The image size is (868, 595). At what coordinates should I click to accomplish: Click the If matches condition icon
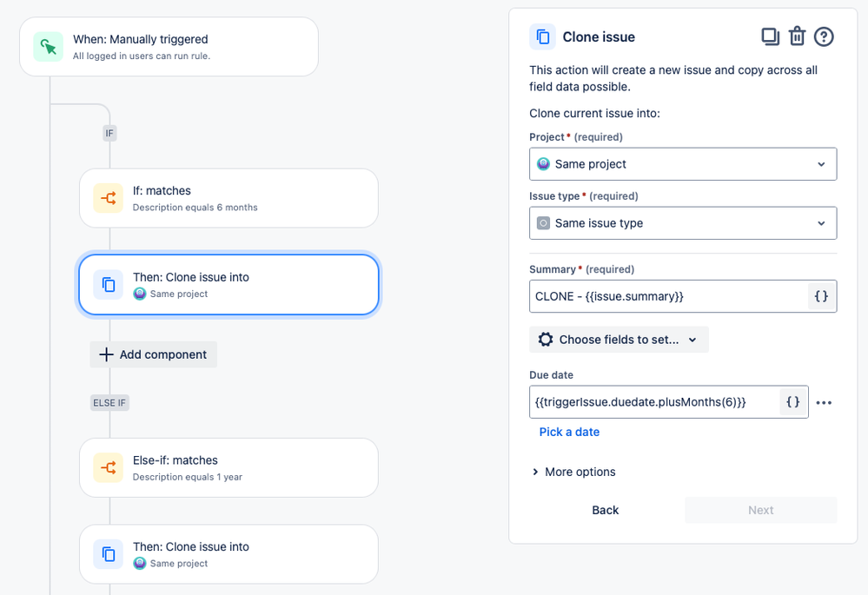(109, 198)
